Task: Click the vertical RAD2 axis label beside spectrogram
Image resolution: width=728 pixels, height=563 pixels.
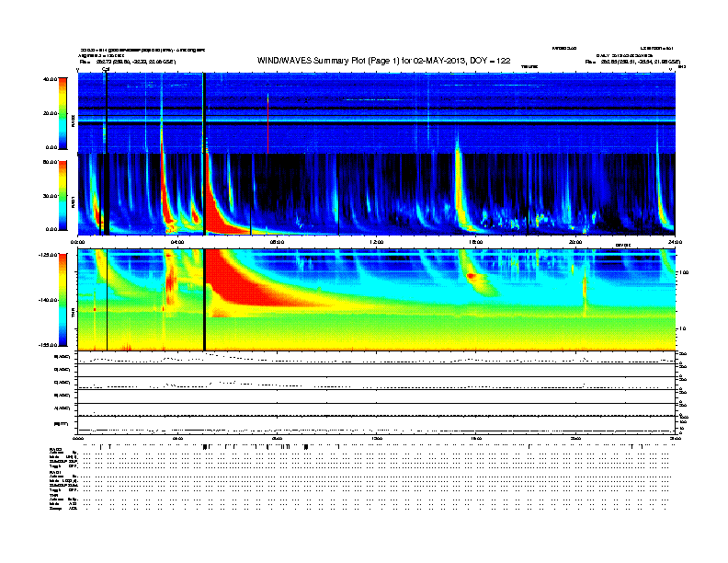Action: pos(73,121)
